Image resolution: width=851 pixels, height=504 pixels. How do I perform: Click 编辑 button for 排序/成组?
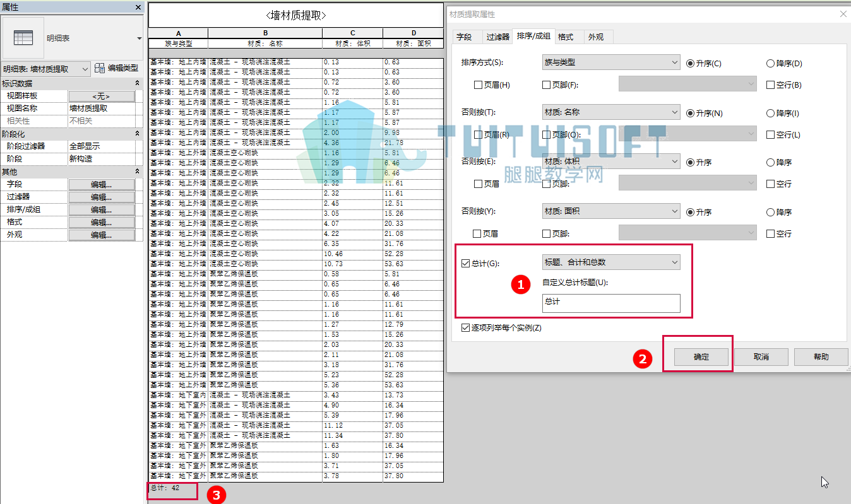pyautogui.click(x=102, y=209)
